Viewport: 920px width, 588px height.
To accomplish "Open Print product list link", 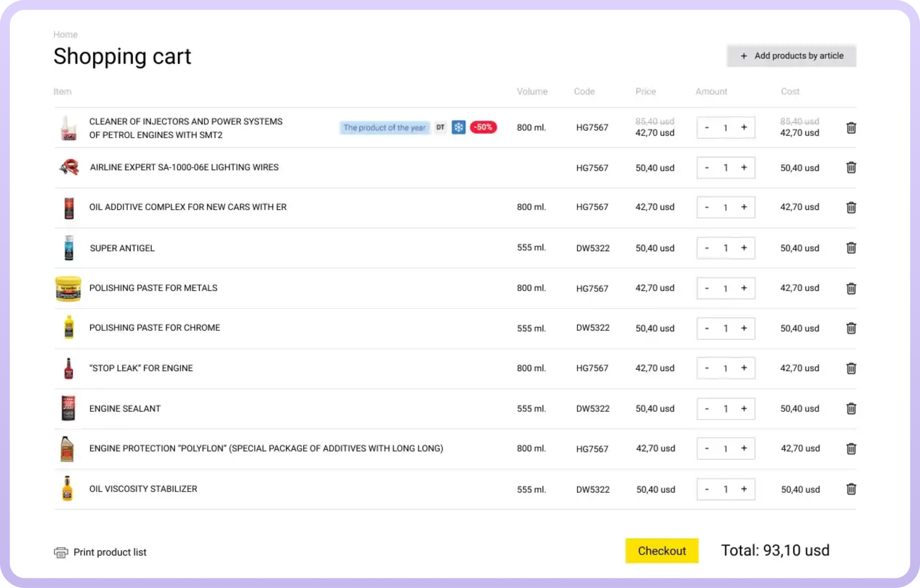I will point(110,552).
